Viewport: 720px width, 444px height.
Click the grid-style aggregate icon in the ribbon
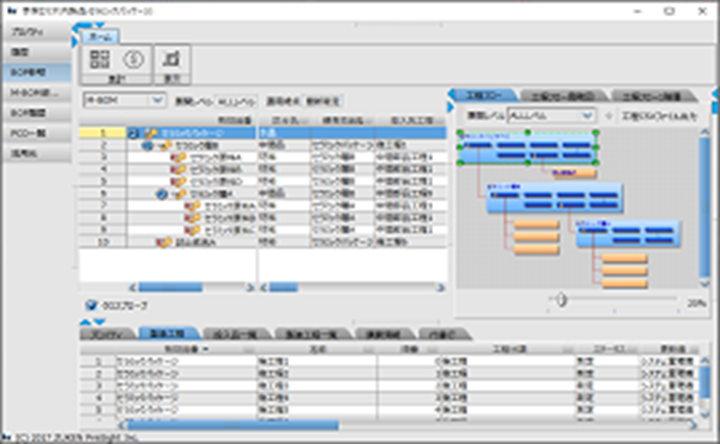pyautogui.click(x=99, y=59)
